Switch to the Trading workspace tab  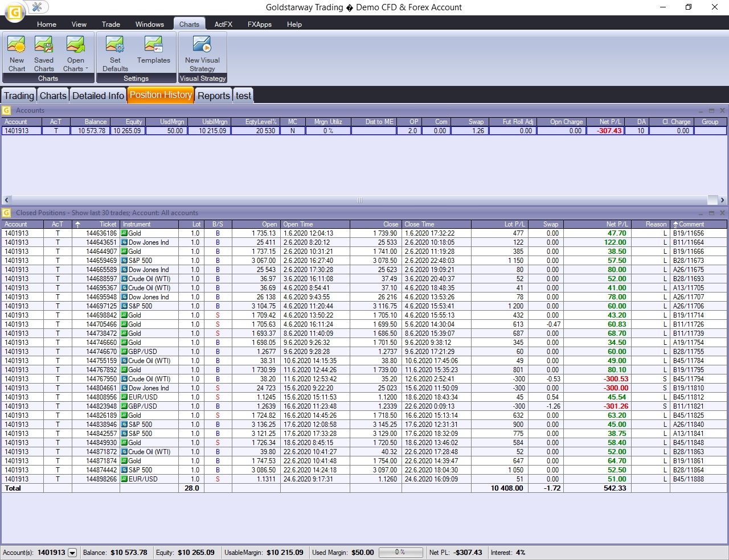pos(19,96)
